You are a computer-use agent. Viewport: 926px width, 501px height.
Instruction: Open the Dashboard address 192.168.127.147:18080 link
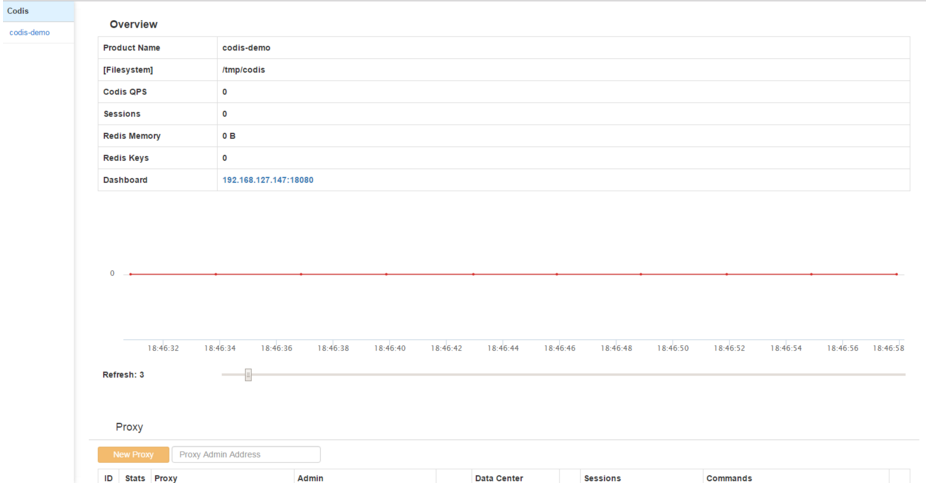coord(268,180)
